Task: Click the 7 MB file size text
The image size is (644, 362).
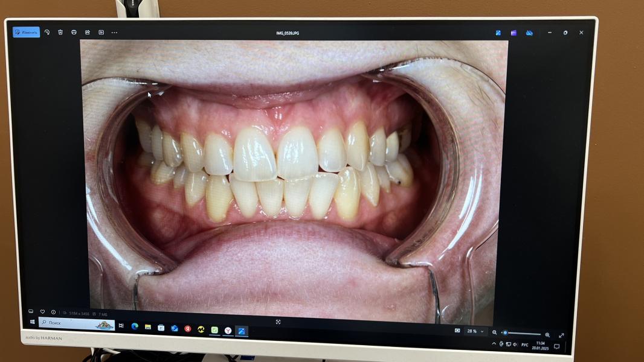Action: (103, 314)
